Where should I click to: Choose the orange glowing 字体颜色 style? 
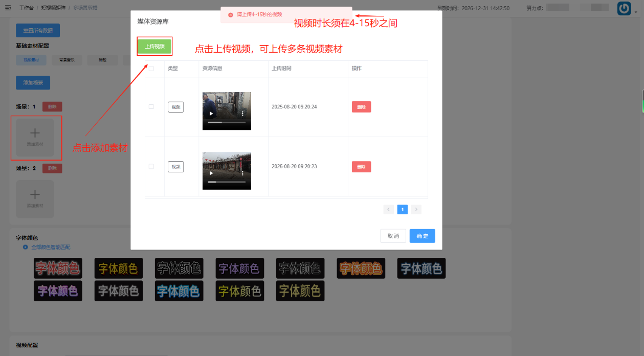tap(361, 268)
